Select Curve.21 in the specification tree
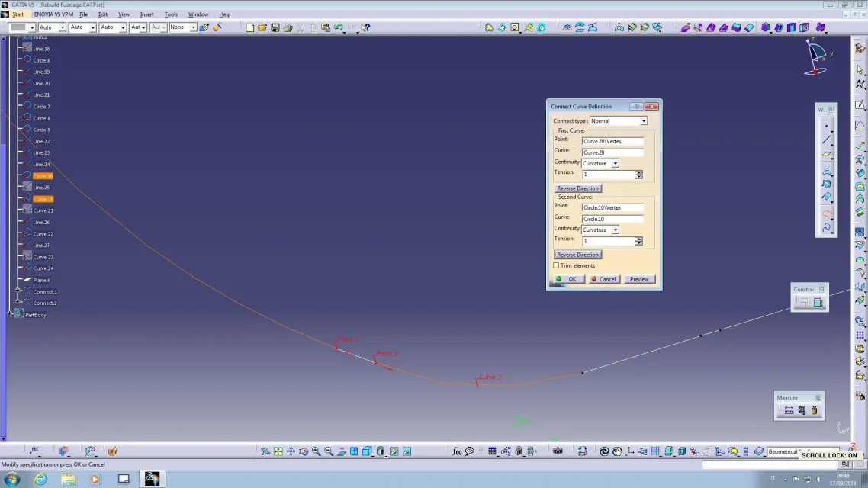 (x=43, y=210)
